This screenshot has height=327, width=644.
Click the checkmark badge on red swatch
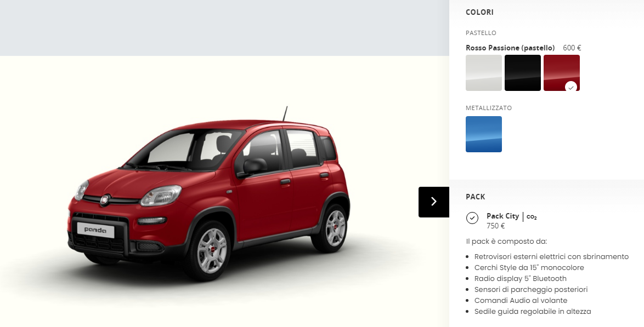click(571, 88)
